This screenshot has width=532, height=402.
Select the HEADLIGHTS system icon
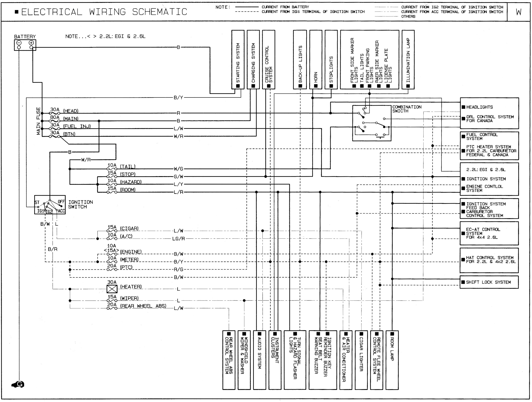coord(466,104)
